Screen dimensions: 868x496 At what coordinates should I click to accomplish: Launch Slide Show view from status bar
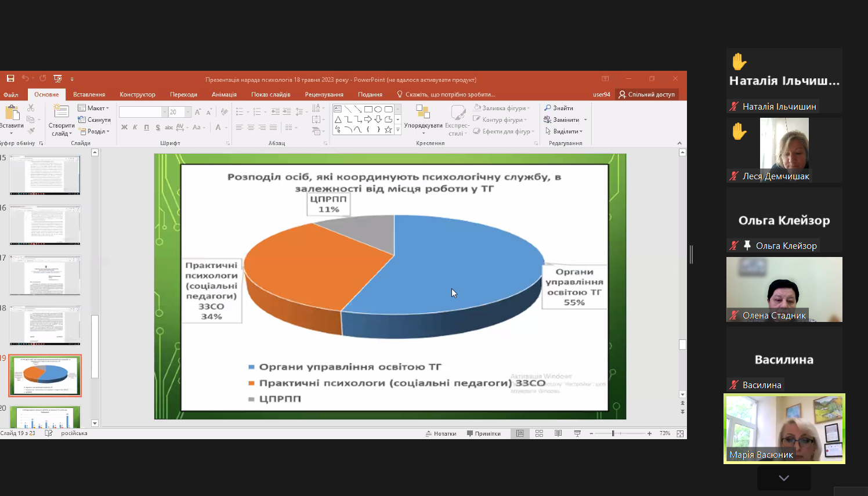[577, 433]
